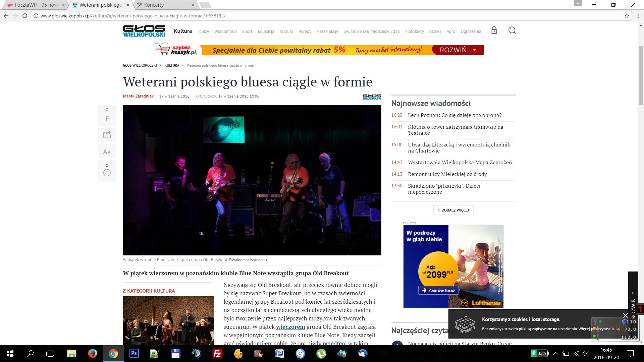Open the Agro section

[451, 32]
